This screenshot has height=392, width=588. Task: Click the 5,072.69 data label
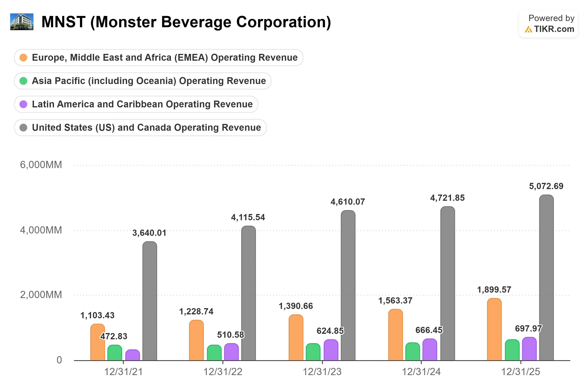546,186
